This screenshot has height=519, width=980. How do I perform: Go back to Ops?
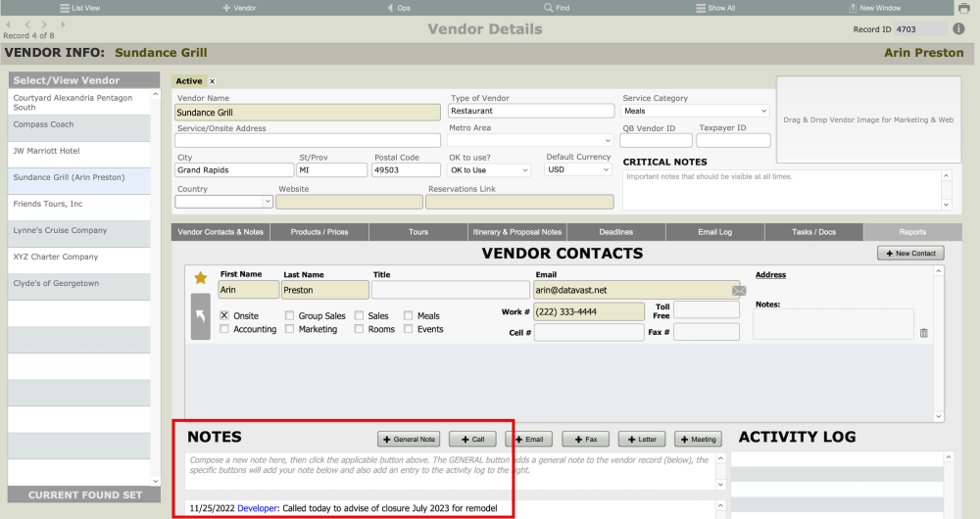[x=399, y=8]
